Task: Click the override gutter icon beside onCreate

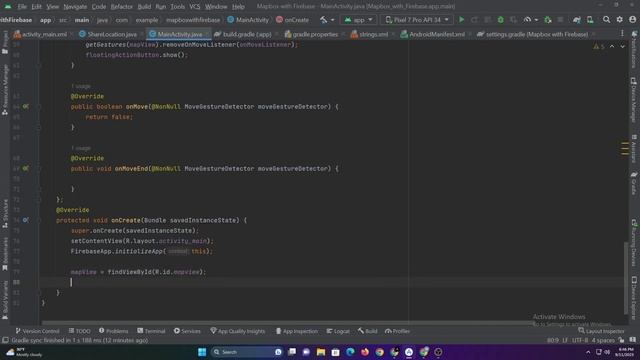Action: pyautogui.click(x=26, y=220)
